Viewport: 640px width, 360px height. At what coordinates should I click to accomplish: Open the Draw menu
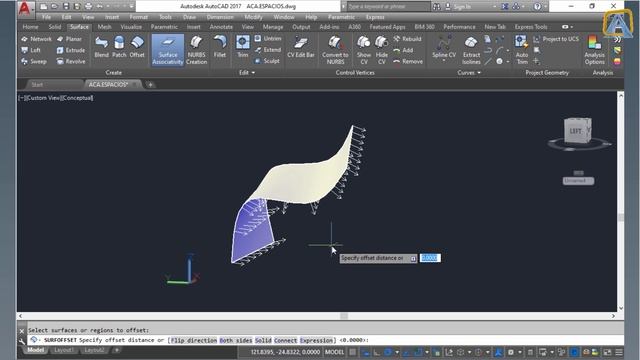(x=189, y=17)
